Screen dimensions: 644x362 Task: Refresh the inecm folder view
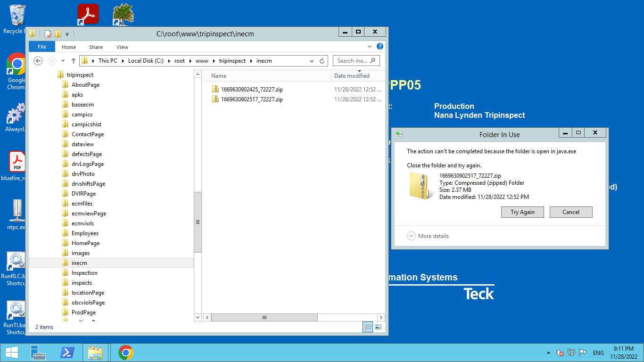(322, 61)
